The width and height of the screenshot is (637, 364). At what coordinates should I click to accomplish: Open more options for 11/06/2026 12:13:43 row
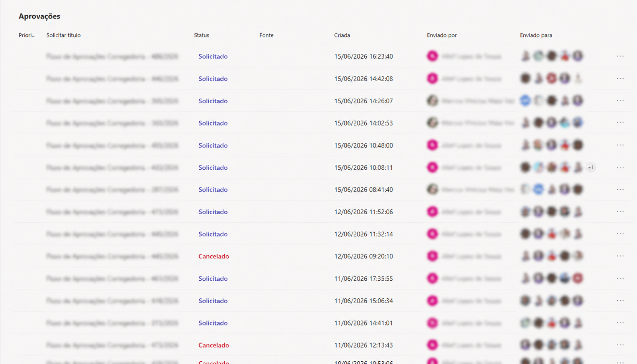pos(620,345)
